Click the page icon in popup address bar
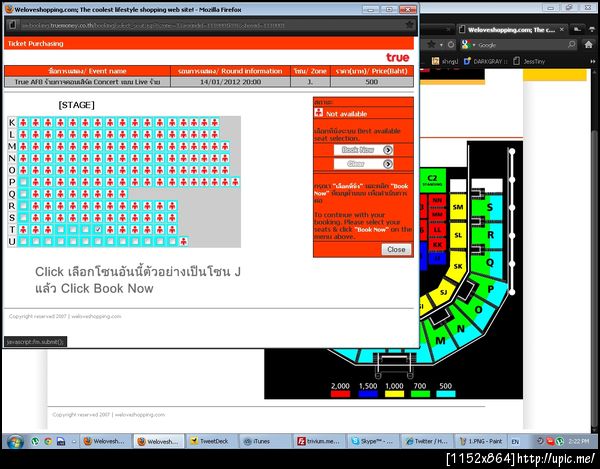 point(12,25)
